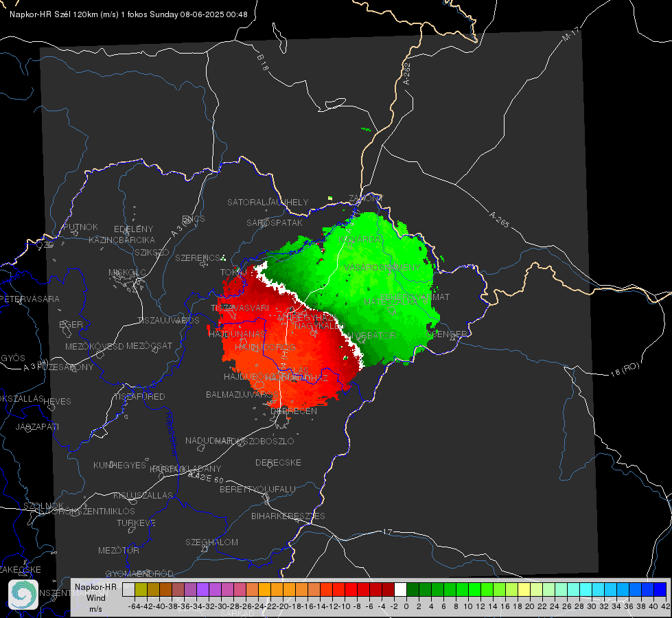Click the PÉTERVÁSÁRA label
Image resolution: width=672 pixels, height=618 pixels.
[30, 299]
